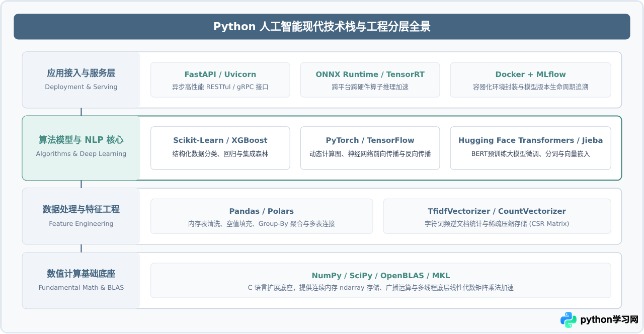Click '容器化环境封装与模型版本生命周期追溯' text
Screen dimensions: 644x334
pos(531,87)
